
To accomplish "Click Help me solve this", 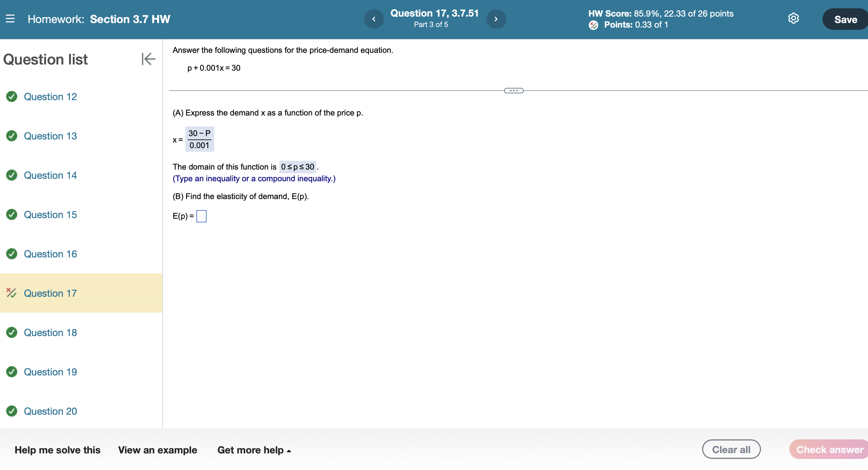I will (x=57, y=450).
